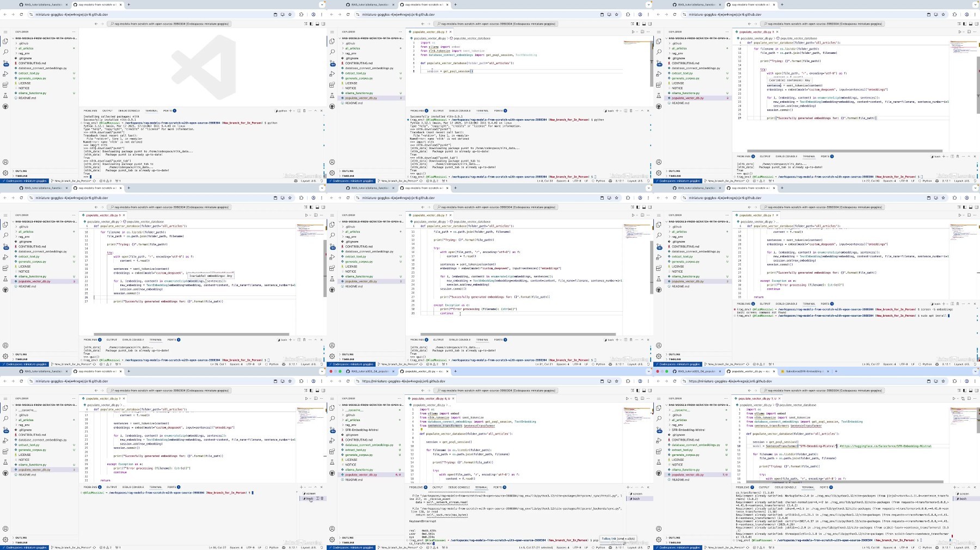The image size is (980, 550).
Task: Open launch profile dropdown beside plus in the VS Code logo window
Action: click(293, 110)
